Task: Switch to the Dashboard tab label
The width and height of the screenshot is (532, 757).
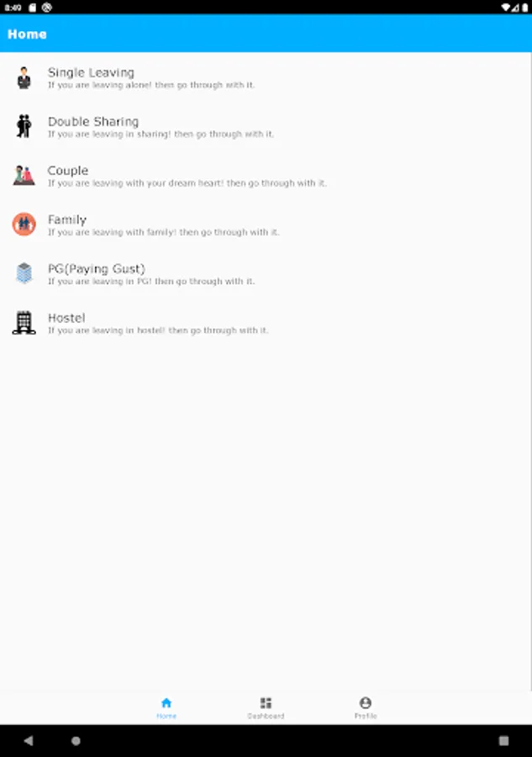Action: coord(266,716)
